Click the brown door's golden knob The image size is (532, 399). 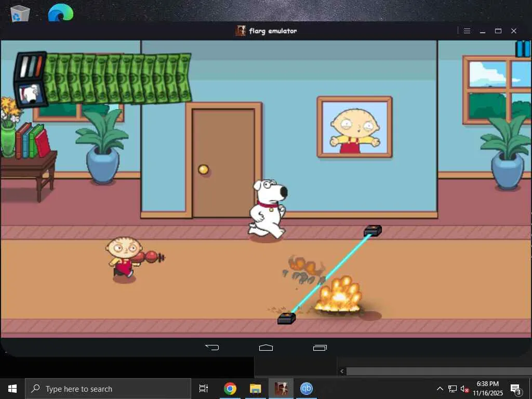coord(203,169)
